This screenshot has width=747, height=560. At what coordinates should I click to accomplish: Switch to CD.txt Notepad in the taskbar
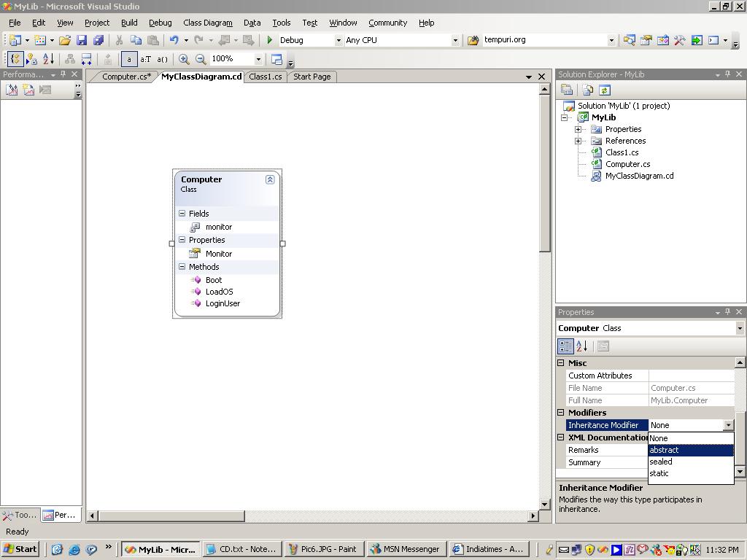pos(242,549)
